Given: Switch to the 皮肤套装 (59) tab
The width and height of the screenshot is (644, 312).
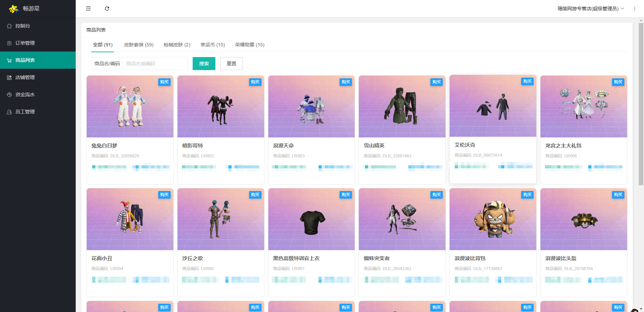Looking at the screenshot, I should click(139, 45).
